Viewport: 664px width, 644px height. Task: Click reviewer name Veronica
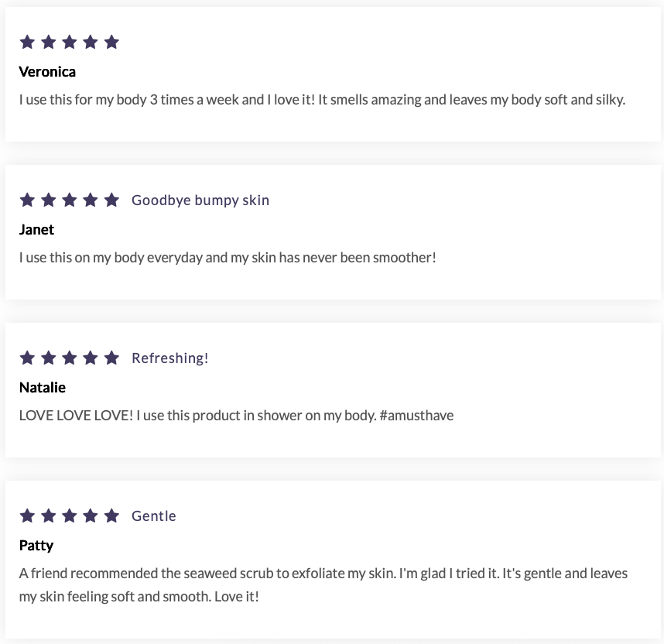coord(47,72)
